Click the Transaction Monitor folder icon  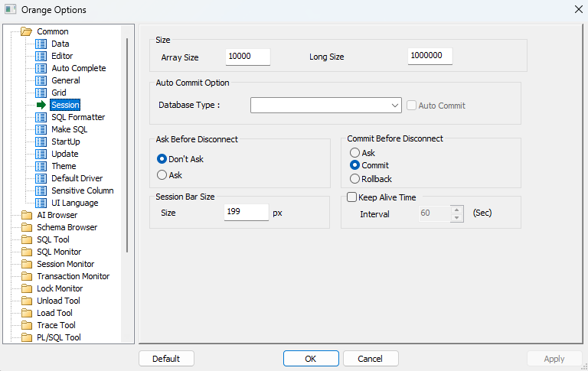click(27, 276)
